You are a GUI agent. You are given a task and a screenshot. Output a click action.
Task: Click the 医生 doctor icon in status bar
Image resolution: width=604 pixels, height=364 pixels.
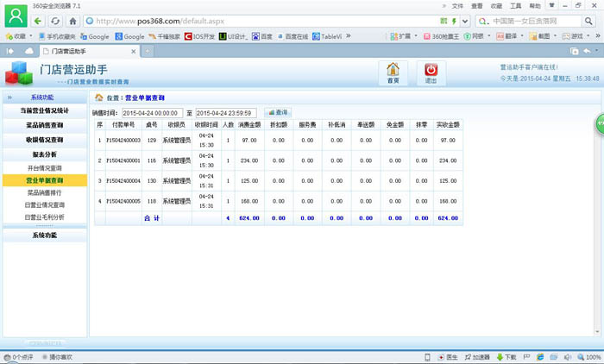pyautogui.click(x=445, y=357)
